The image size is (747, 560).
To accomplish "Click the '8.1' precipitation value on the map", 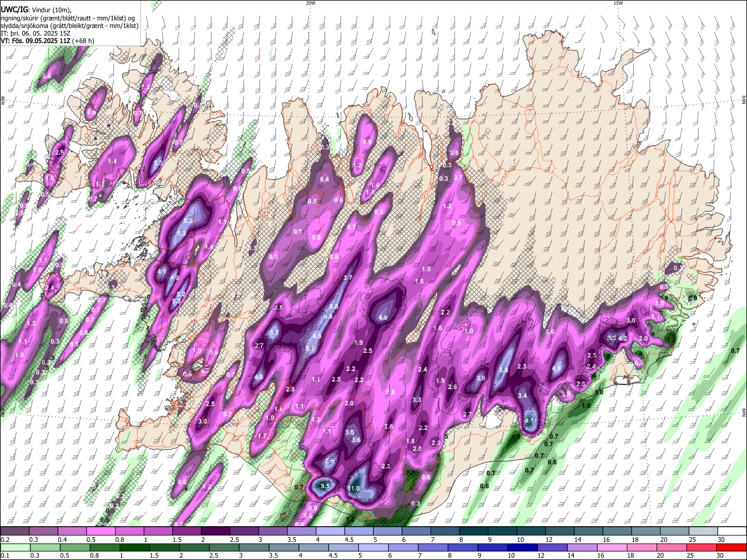I will click(x=529, y=421).
